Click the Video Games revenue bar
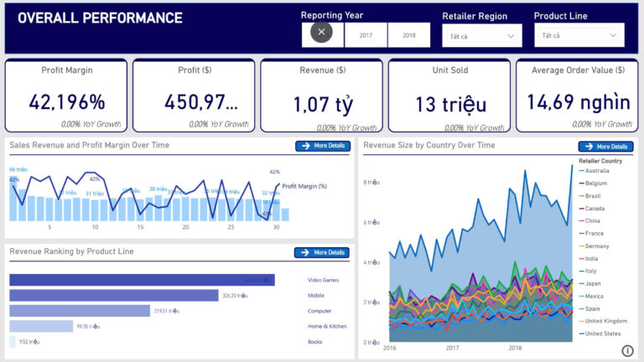This screenshot has height=362, width=644. click(142, 280)
